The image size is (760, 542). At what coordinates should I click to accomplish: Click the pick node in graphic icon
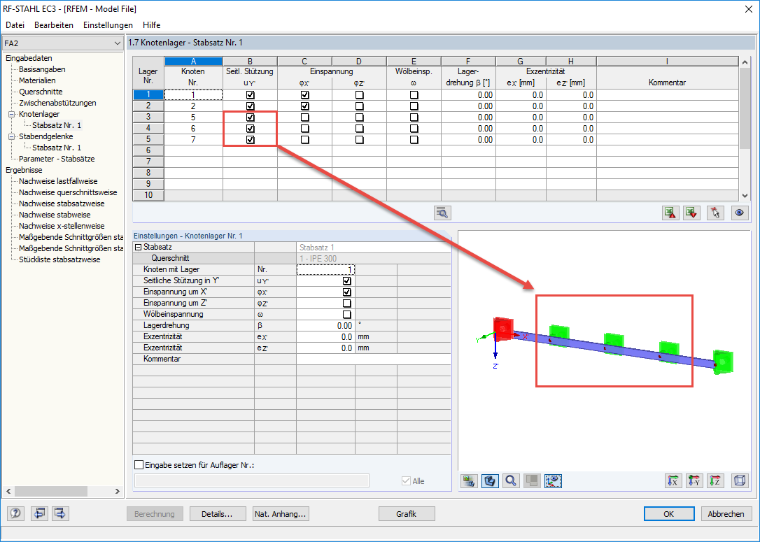tap(715, 212)
